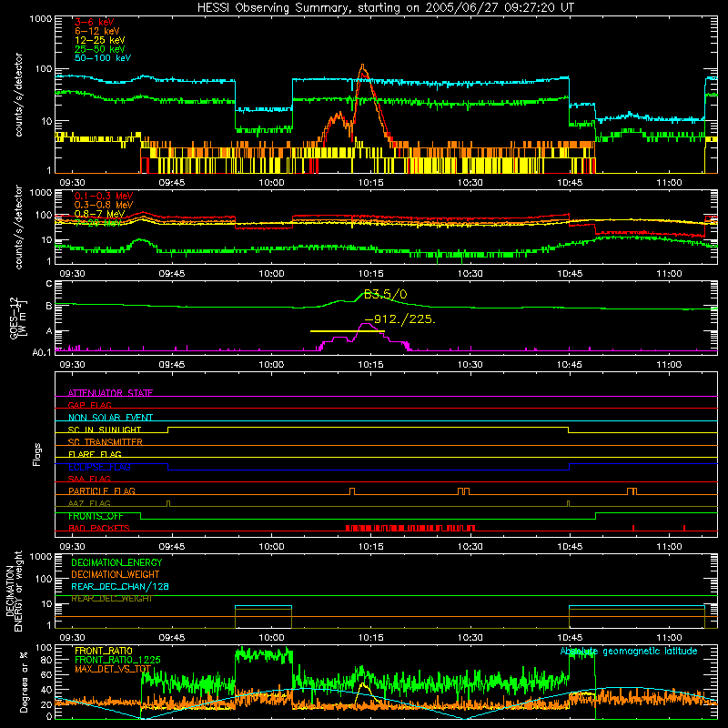Click the 10:15 tick label under Flags panel

click(371, 547)
